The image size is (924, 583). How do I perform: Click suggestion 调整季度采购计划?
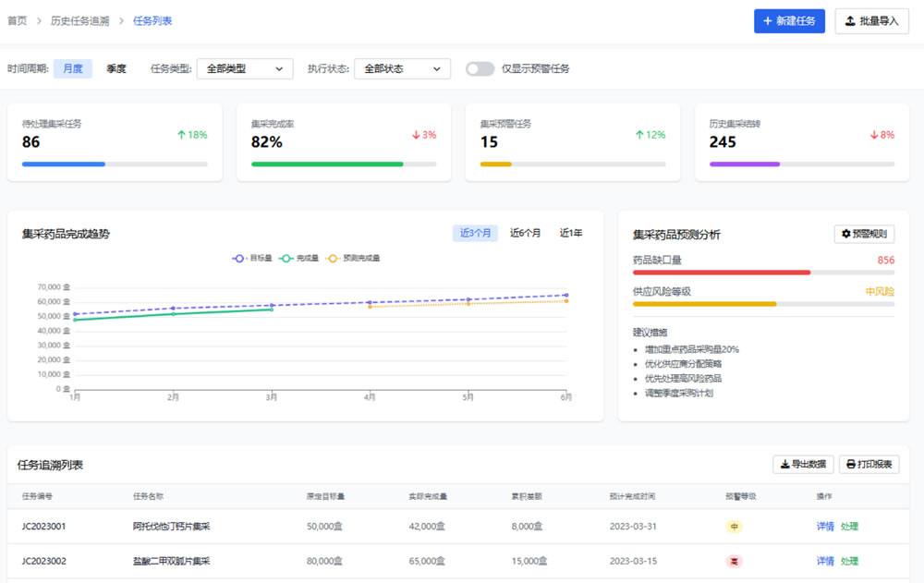point(679,394)
